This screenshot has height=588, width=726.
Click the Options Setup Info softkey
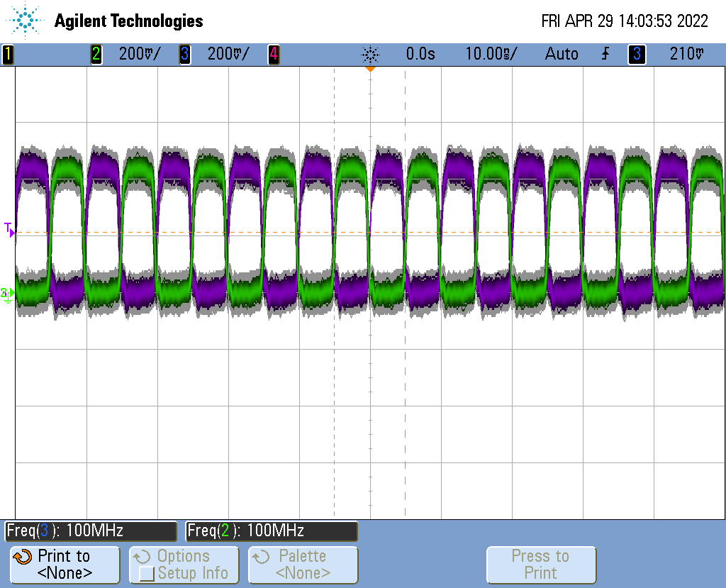coord(183,565)
